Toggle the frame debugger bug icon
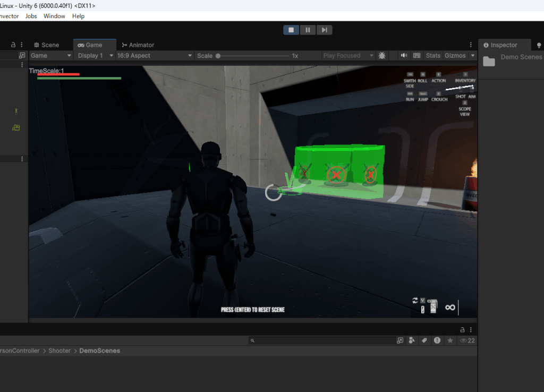The height and width of the screenshot is (392, 544). point(382,56)
